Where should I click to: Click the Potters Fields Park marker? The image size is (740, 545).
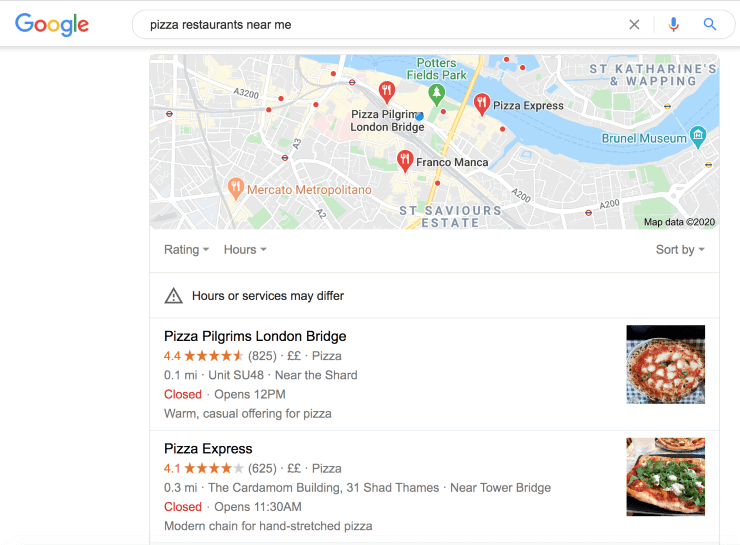click(436, 94)
